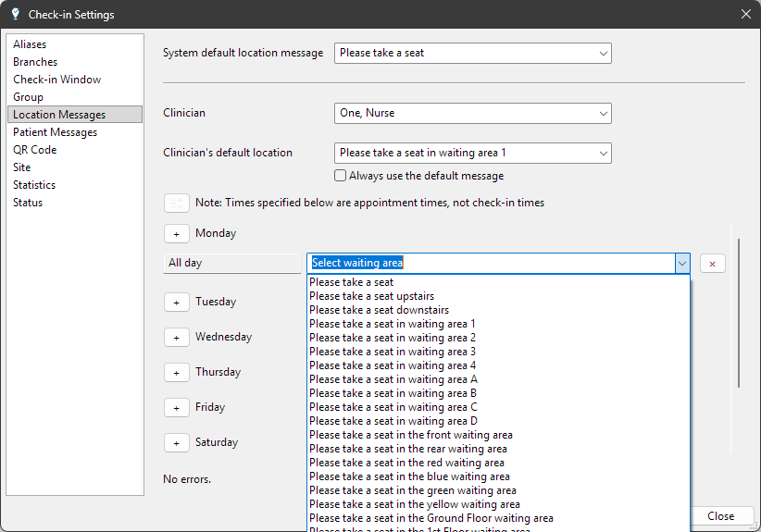Click the vertical scrollbar in the days panel
The image size is (761, 532).
(738, 315)
